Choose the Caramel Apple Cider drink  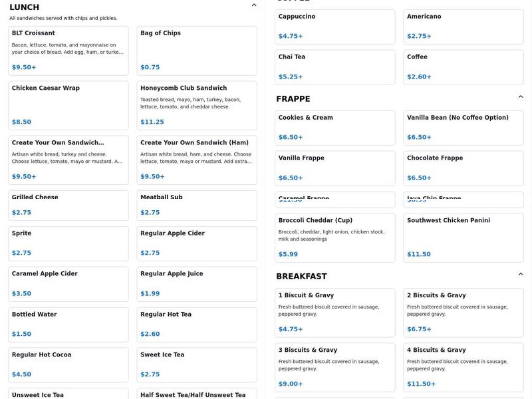pyautogui.click(x=68, y=284)
